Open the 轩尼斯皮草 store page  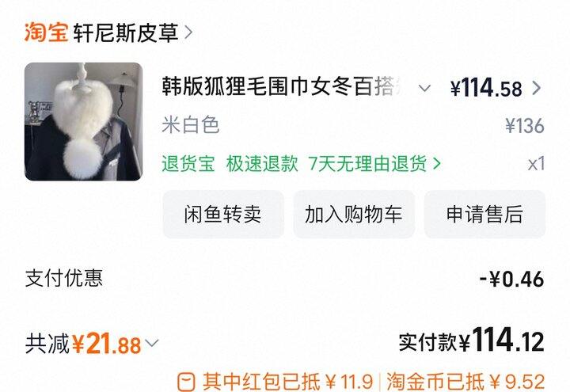[126, 32]
